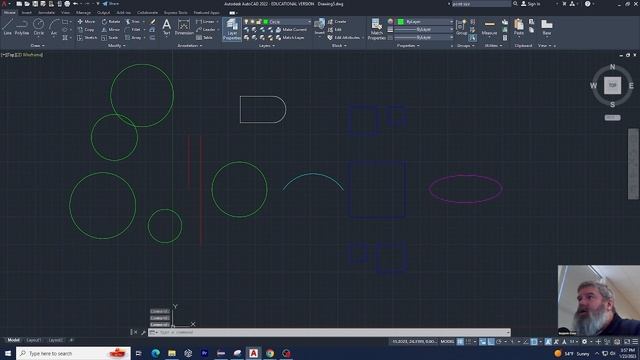Click the current layer color swatch
The height and width of the screenshot is (360, 640).
click(266, 22)
